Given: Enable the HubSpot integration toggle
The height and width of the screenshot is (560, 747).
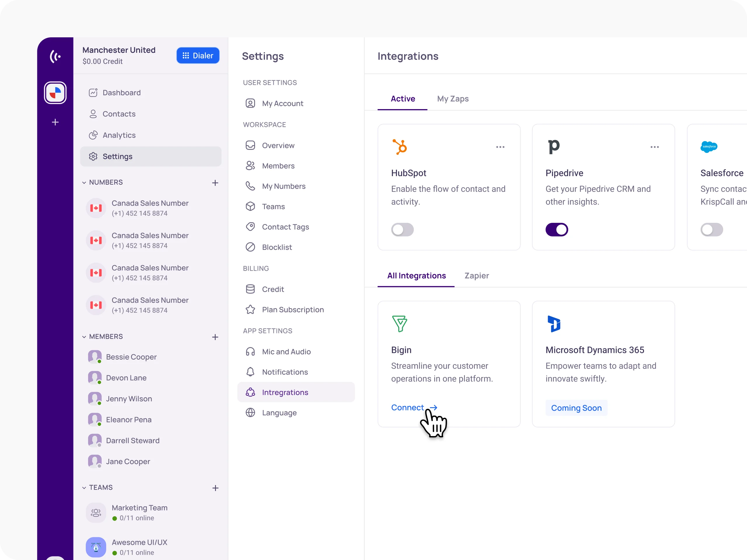Looking at the screenshot, I should 403,230.
